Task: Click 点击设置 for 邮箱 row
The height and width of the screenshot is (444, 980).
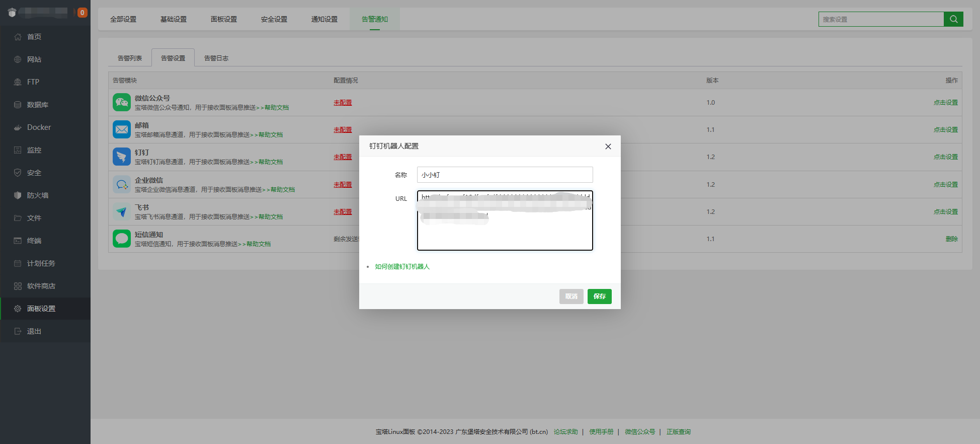Action: (x=946, y=130)
